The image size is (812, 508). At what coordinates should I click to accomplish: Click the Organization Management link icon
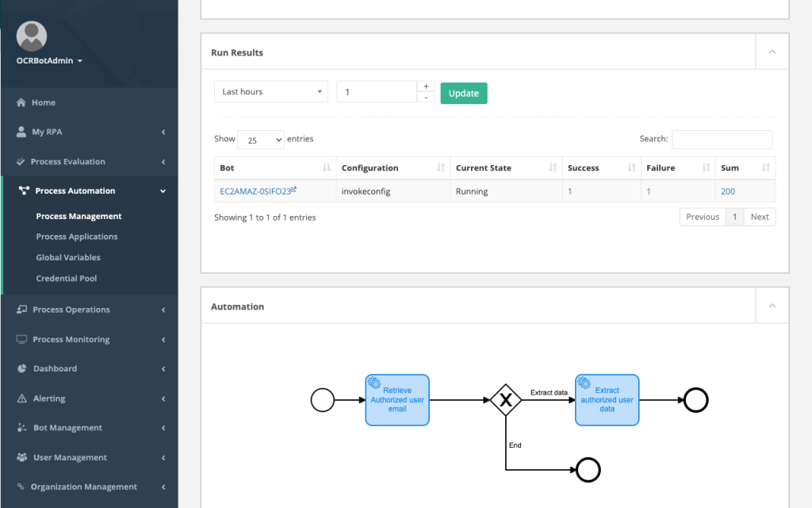(21, 487)
